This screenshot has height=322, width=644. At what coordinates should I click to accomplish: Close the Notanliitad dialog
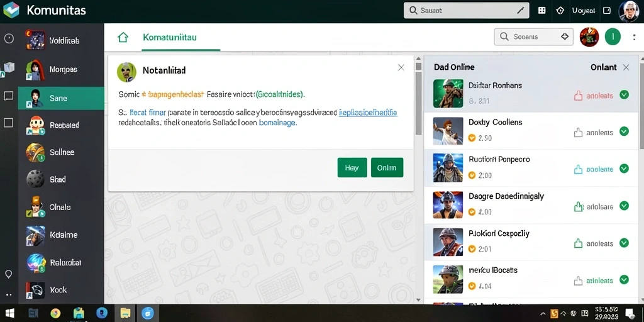pyautogui.click(x=401, y=67)
